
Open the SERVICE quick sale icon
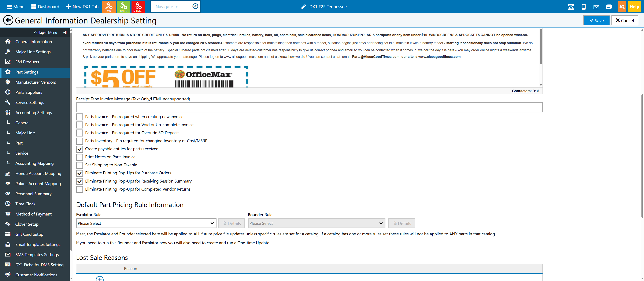tap(138, 7)
